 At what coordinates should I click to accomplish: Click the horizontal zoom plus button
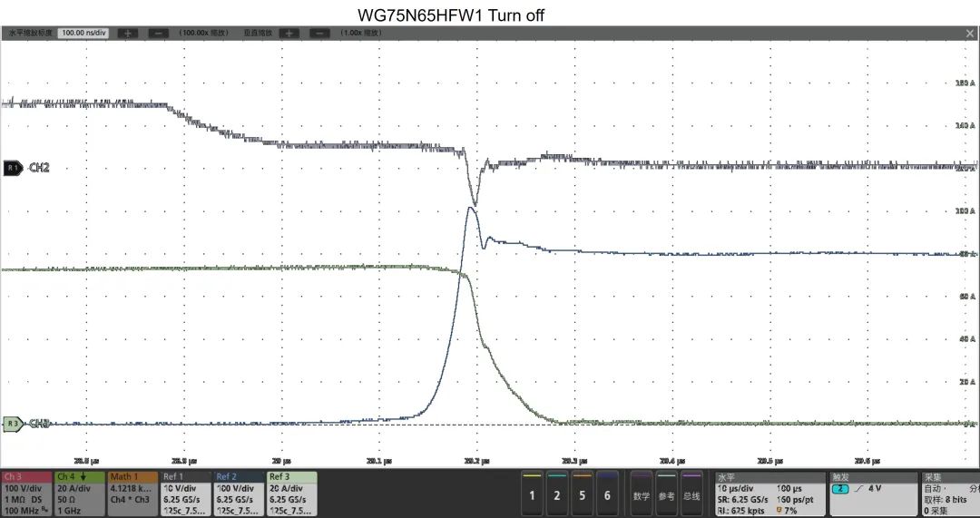(x=128, y=33)
